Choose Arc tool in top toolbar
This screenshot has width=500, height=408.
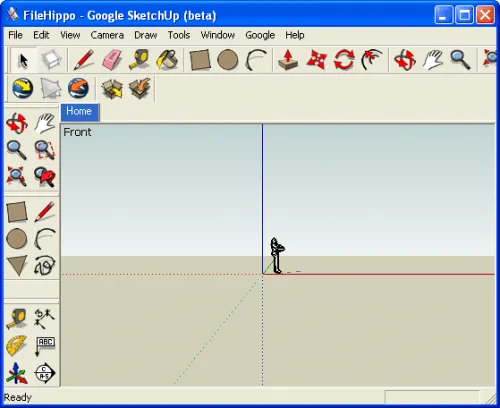pos(256,60)
